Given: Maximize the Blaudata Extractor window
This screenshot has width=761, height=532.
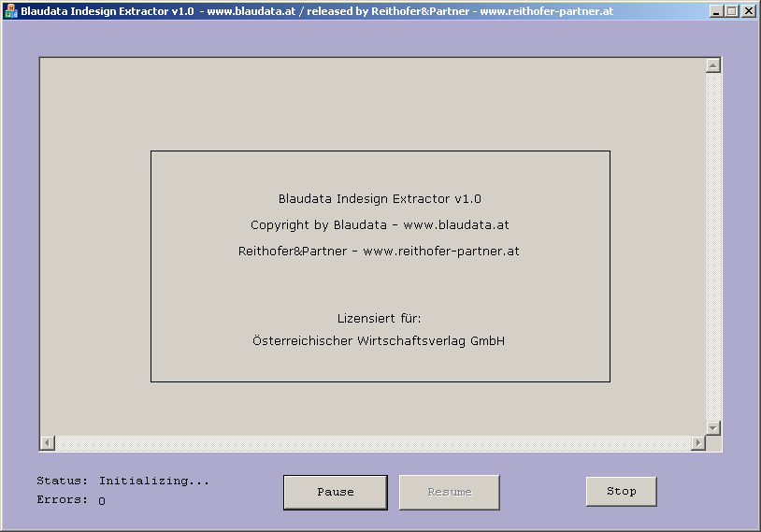Looking at the screenshot, I should pyautogui.click(x=732, y=10).
